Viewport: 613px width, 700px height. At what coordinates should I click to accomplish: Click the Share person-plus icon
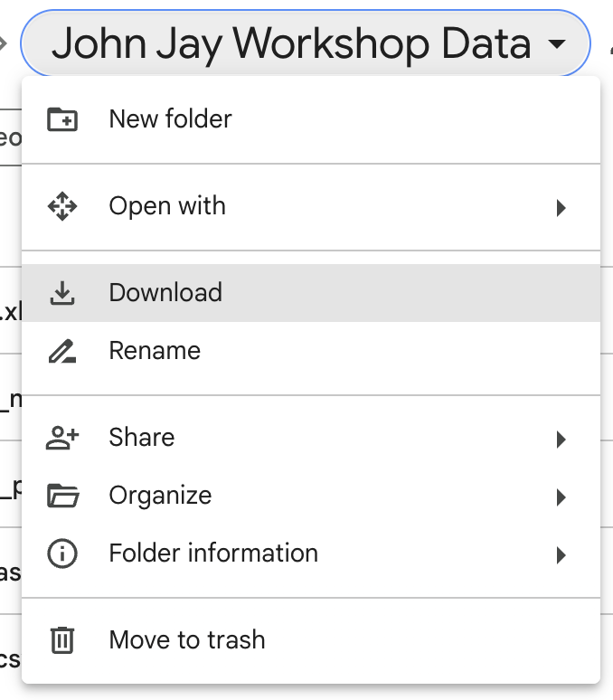pyautogui.click(x=62, y=438)
